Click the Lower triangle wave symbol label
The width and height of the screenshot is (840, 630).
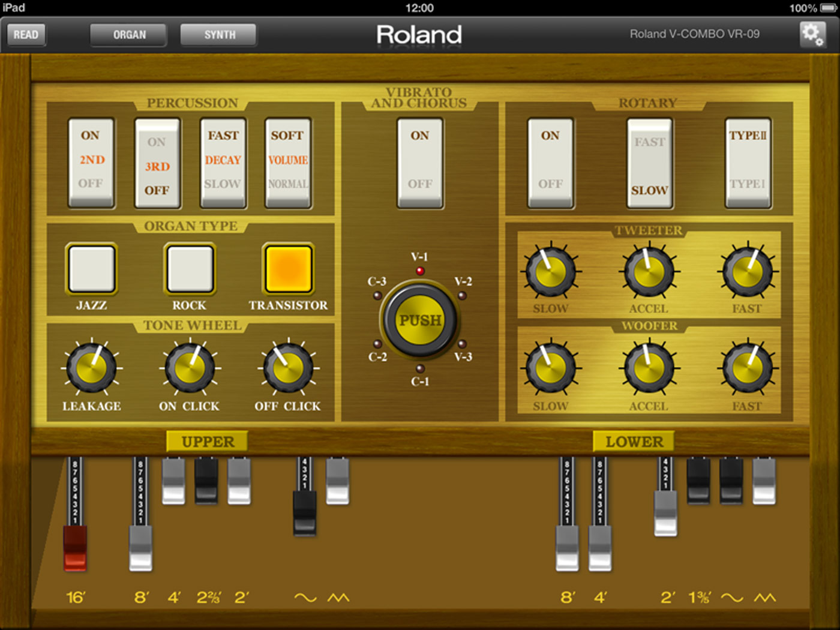click(764, 598)
